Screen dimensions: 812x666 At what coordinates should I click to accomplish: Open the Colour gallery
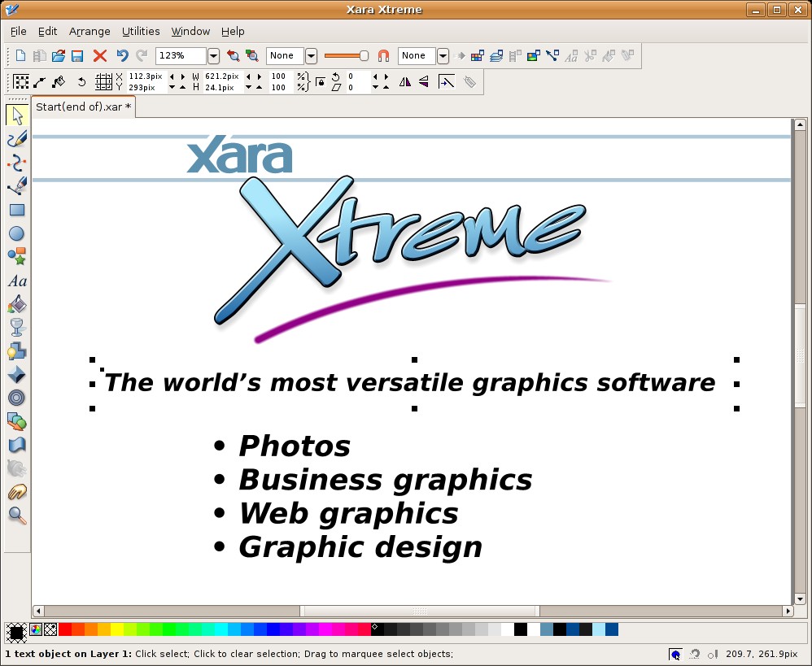coord(478,55)
